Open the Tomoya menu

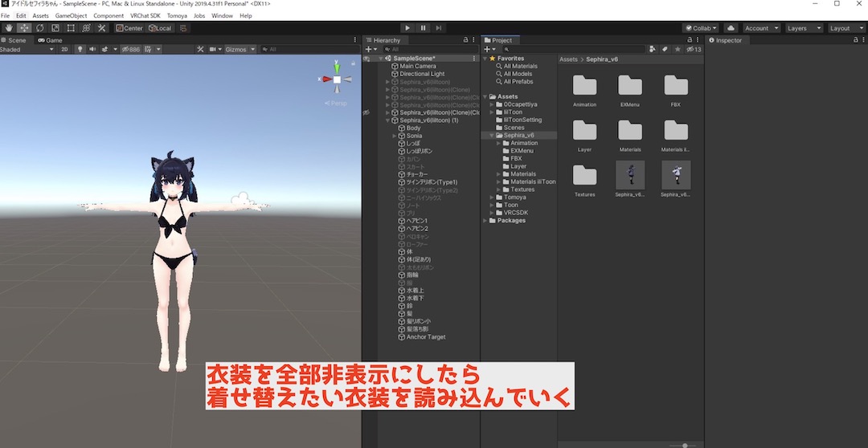[177, 15]
